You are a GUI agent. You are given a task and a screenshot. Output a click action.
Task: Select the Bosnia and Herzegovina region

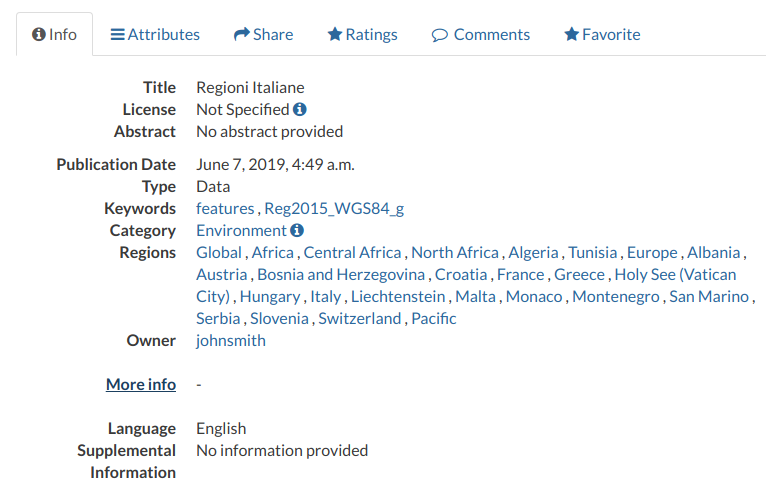pyautogui.click(x=341, y=274)
